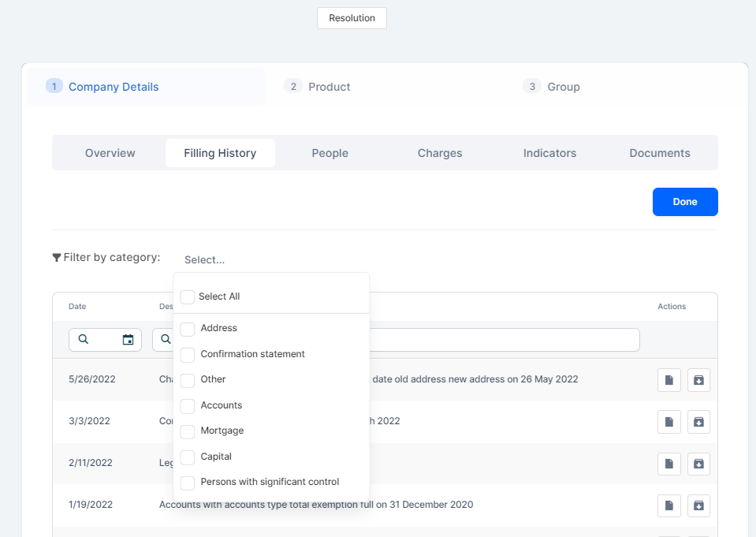
Task: Open document icon for 2/11/2022 row
Action: click(668, 464)
